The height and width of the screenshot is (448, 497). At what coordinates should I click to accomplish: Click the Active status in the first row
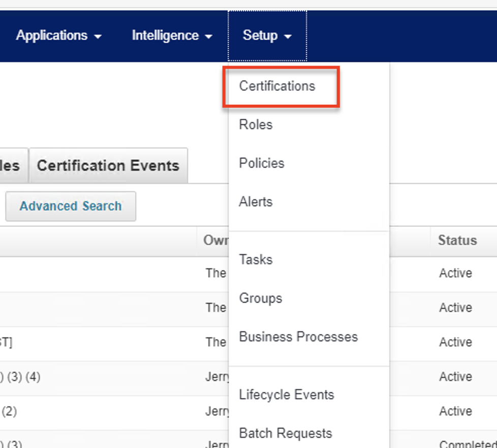coord(455,274)
